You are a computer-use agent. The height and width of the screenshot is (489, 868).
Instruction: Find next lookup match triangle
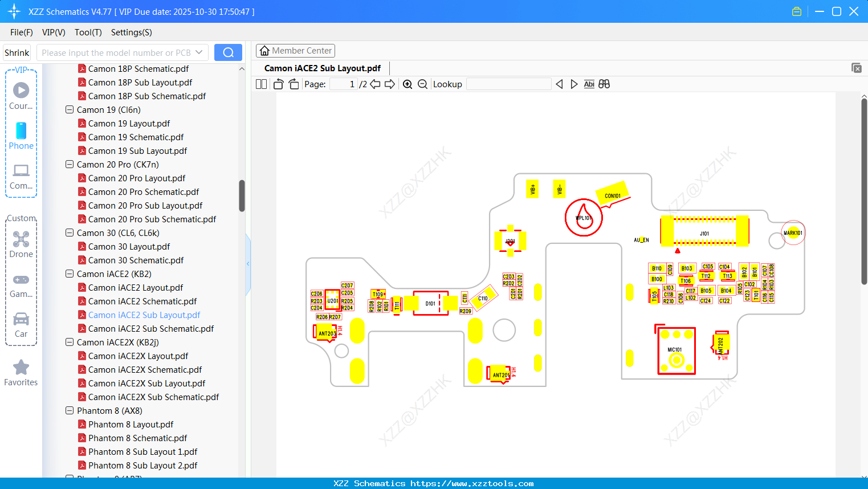[574, 84]
